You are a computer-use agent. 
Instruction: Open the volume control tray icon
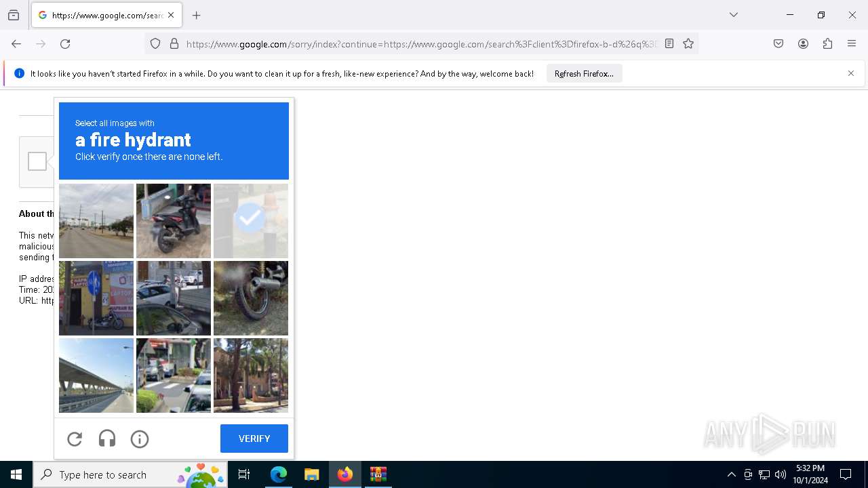coord(781,474)
